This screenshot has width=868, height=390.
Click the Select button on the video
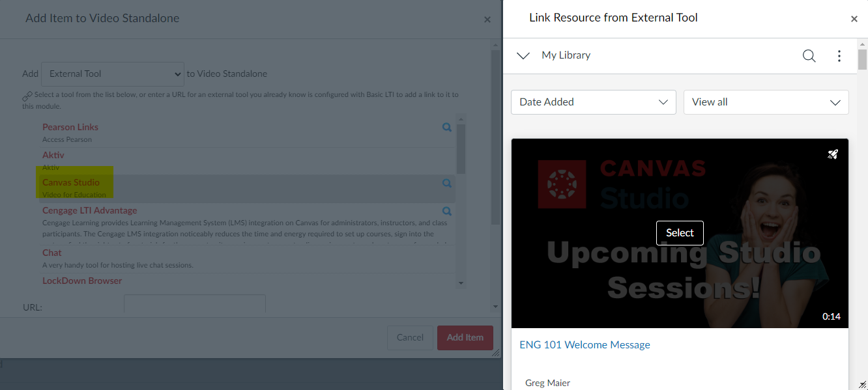(x=680, y=233)
